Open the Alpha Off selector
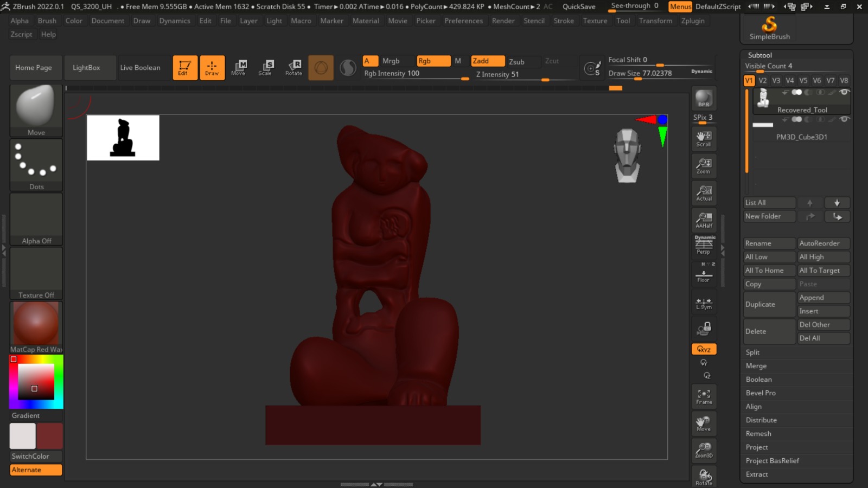This screenshot has height=488, width=868. click(x=36, y=219)
